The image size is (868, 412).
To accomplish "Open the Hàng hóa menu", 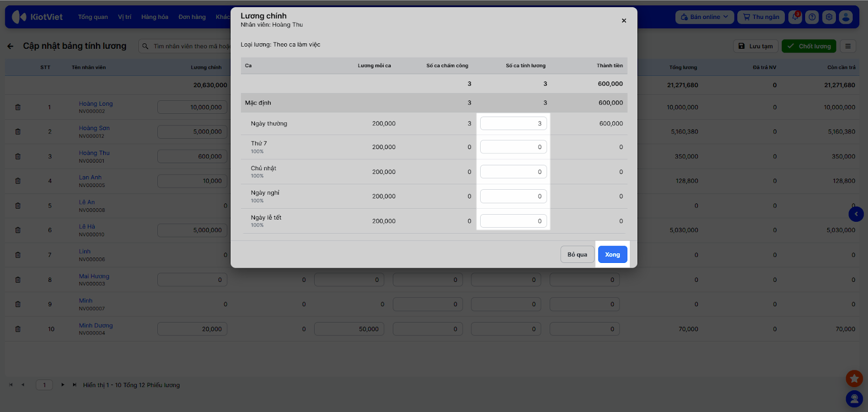I will 155,17.
